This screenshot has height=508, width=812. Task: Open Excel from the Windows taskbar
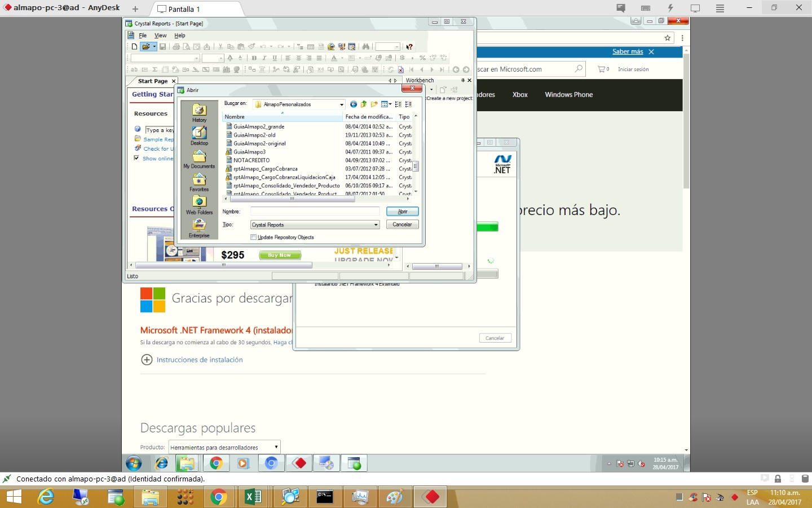click(x=253, y=497)
